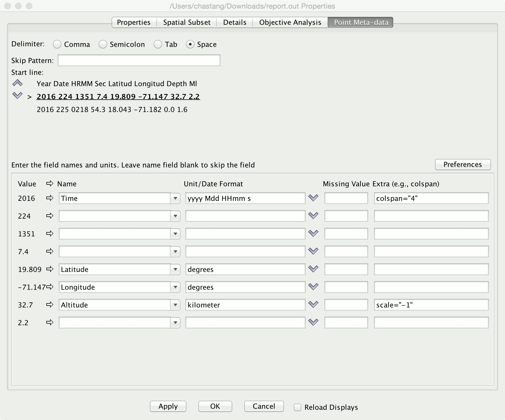This screenshot has height=420, width=505.
Task: Choose the Tab delimiter option
Action: tap(158, 44)
